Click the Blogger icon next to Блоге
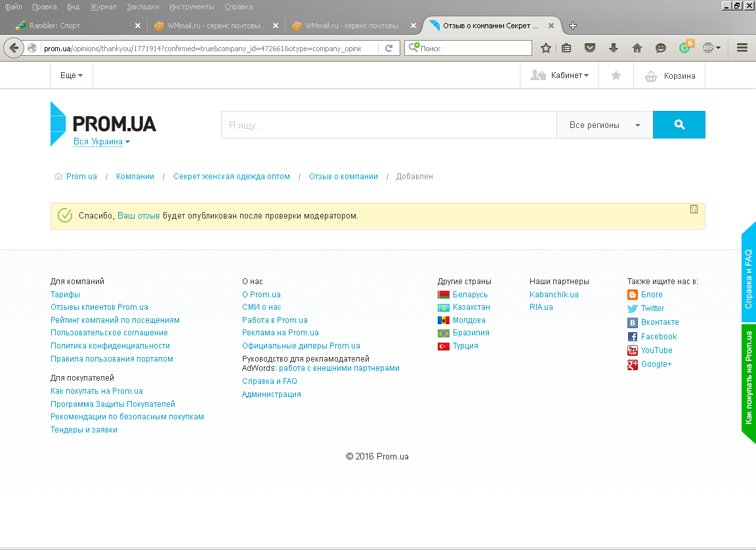This screenshot has width=756, height=550. pyautogui.click(x=632, y=295)
